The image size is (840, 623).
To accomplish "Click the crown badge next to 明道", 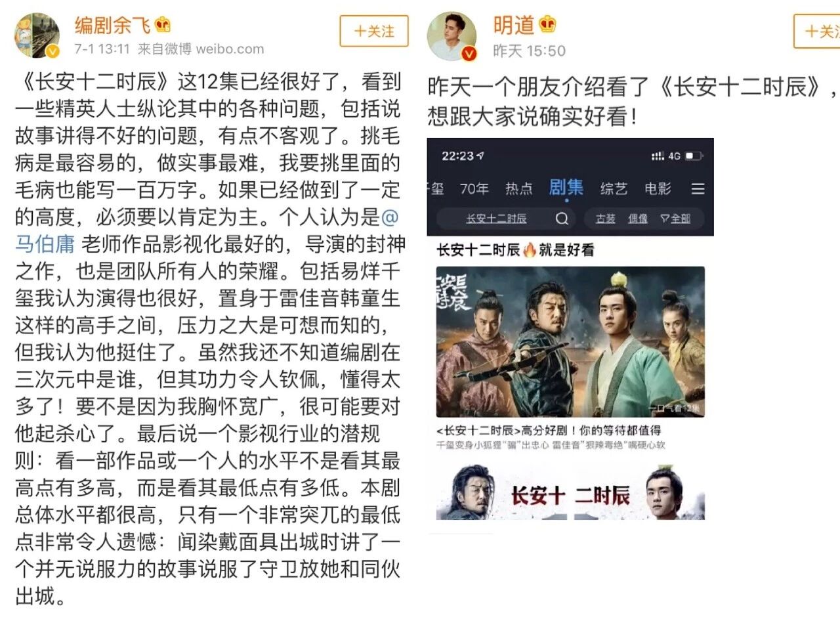I will 548,25.
